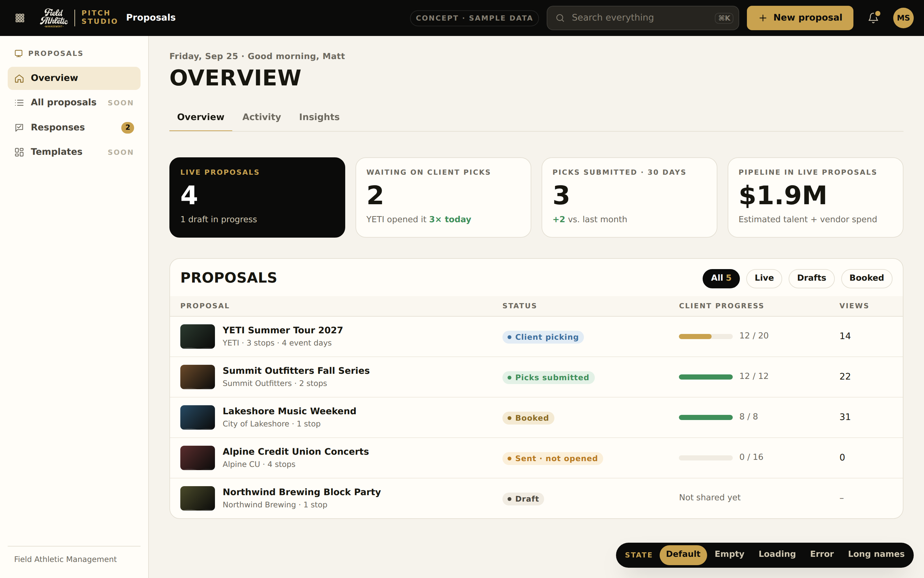Select Overview in the sidebar

tap(74, 78)
